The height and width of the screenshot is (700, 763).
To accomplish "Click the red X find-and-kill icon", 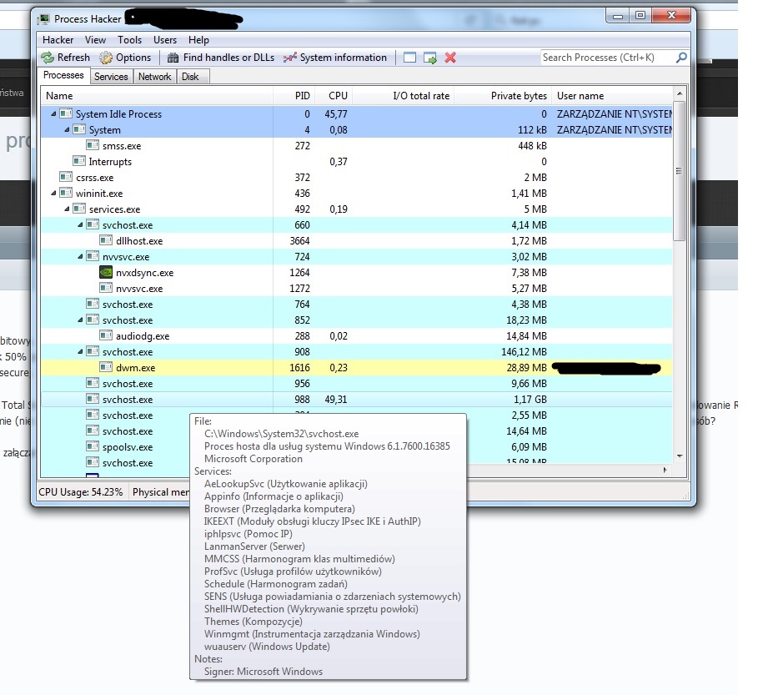I will point(450,58).
